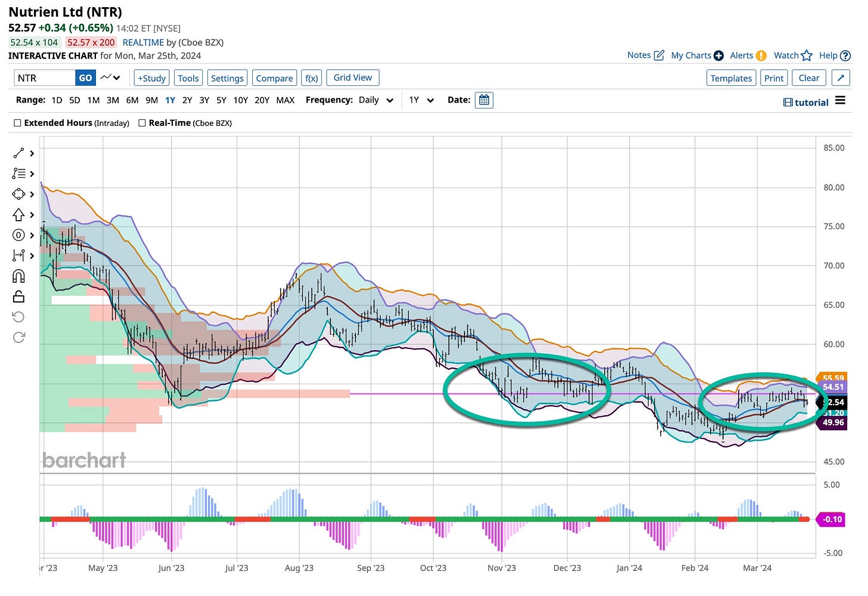Click the Clear button

coord(809,78)
